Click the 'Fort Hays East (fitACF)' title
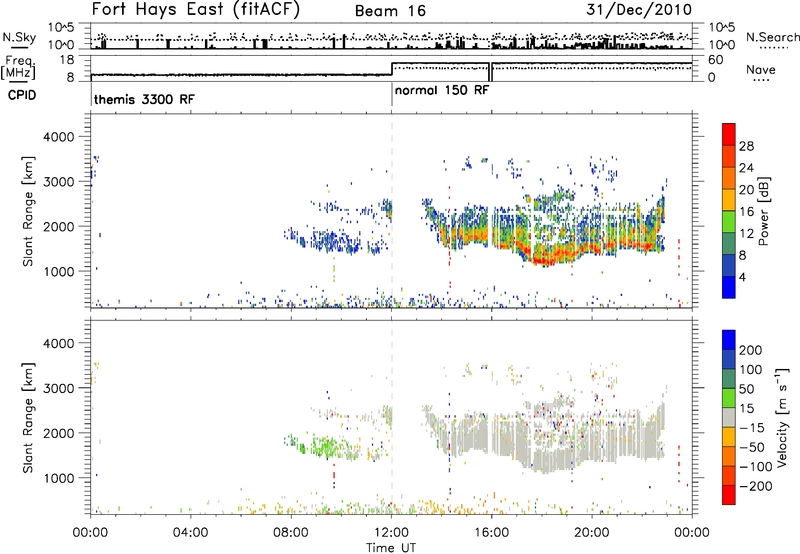This screenshot has height=554, width=800. [196, 10]
